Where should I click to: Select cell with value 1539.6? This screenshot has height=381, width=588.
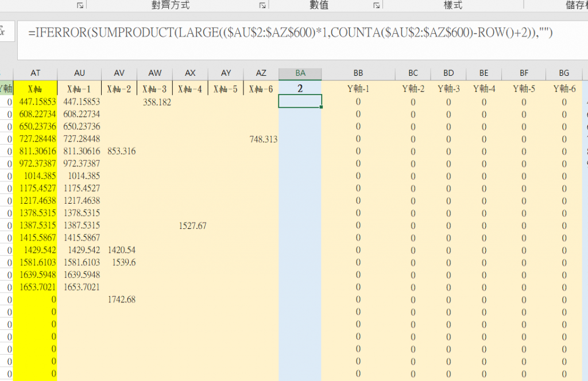coord(119,263)
